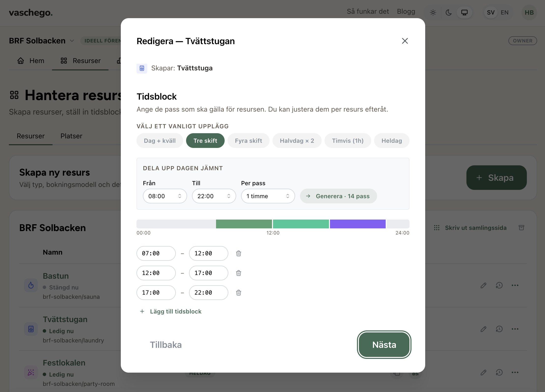Click the purple timeline segment
The height and width of the screenshot is (392, 545).
358,224
